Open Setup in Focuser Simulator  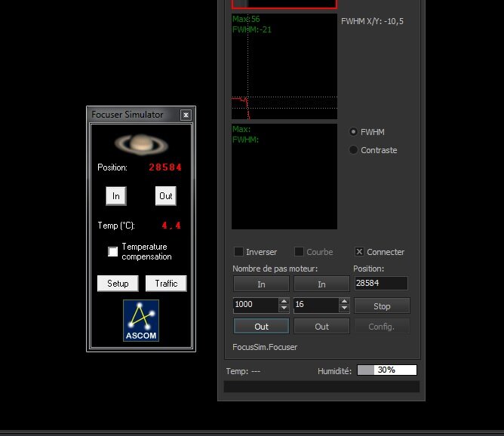[118, 284]
